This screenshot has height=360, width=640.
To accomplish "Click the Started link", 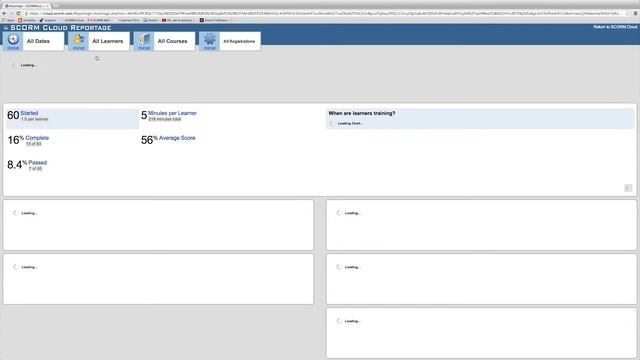I will coord(29,113).
